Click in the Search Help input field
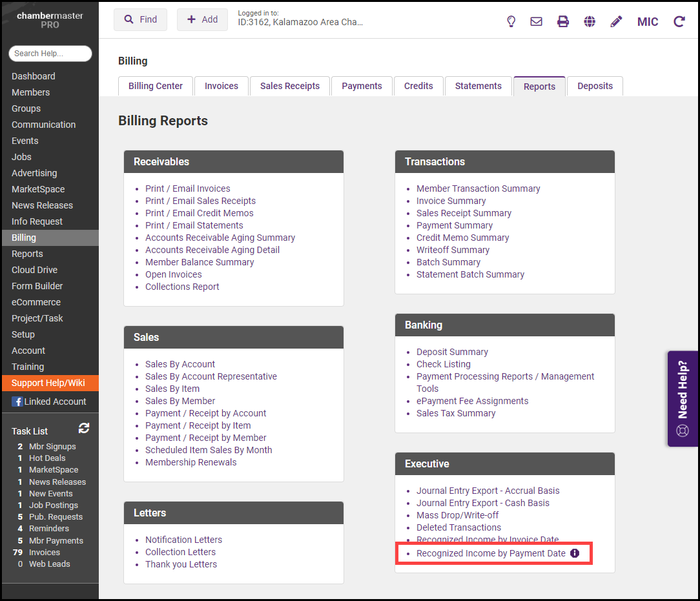Viewport: 700px width, 601px height. [x=50, y=54]
